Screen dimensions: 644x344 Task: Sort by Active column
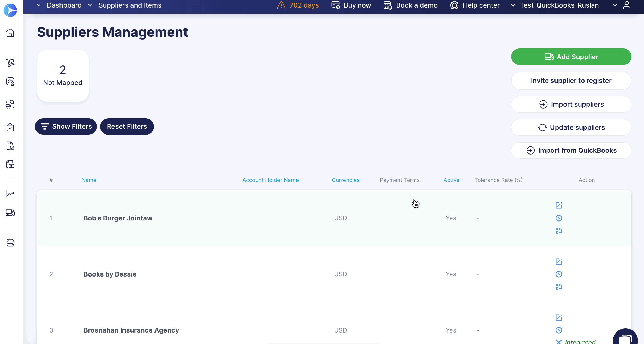[x=451, y=180]
